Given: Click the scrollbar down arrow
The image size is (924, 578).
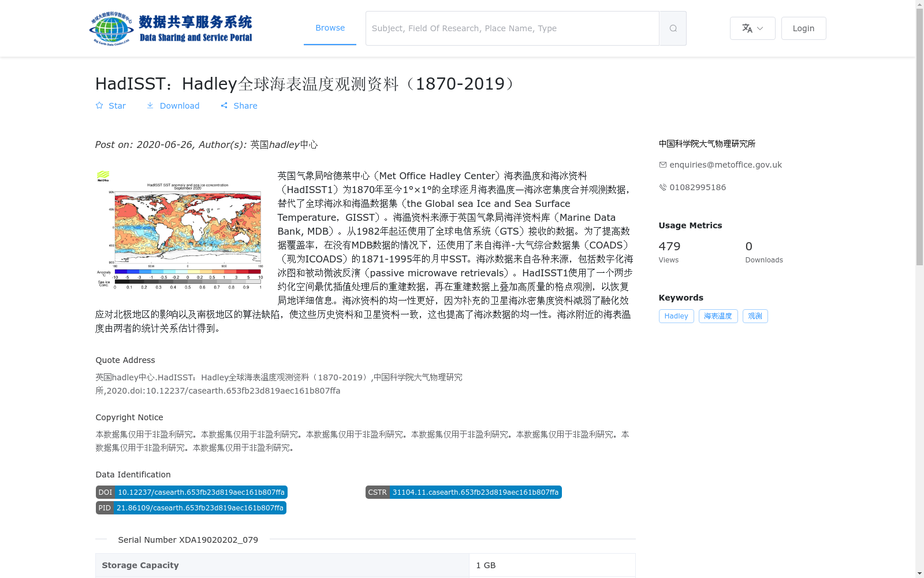Looking at the screenshot, I should (x=919, y=573).
